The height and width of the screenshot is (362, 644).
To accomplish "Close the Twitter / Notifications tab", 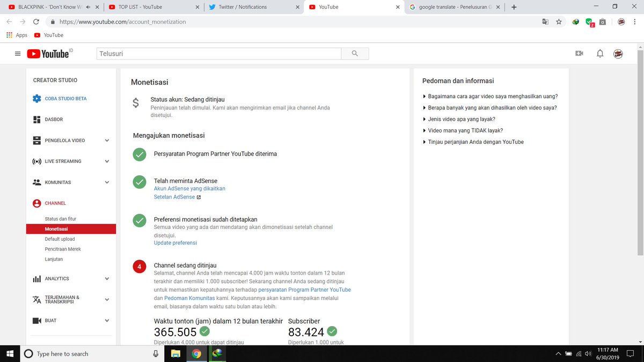I will click(x=297, y=7).
